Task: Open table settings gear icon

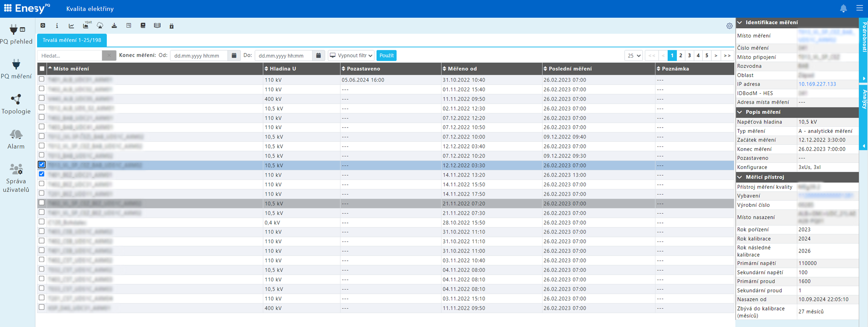Action: [x=729, y=26]
